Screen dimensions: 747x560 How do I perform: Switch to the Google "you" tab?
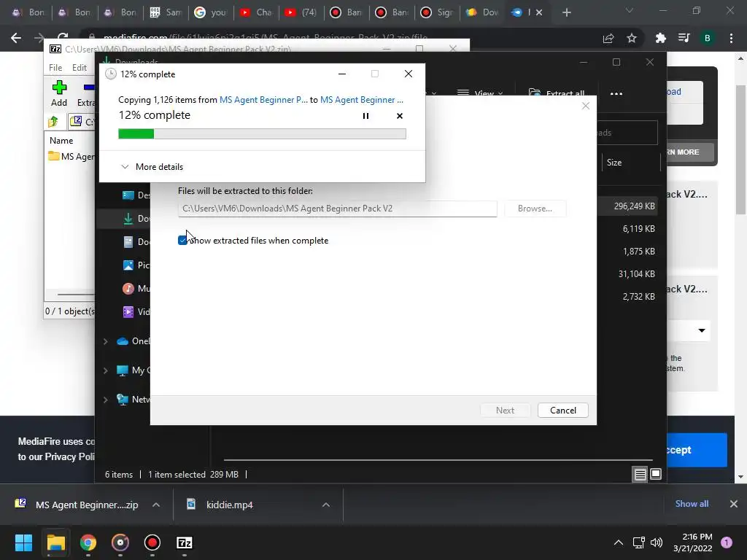click(x=212, y=12)
